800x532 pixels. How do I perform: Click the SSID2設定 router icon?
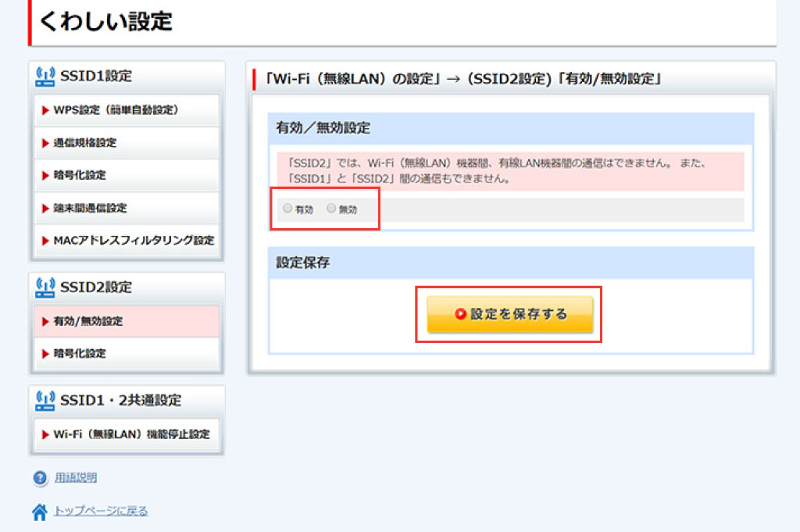(45, 287)
